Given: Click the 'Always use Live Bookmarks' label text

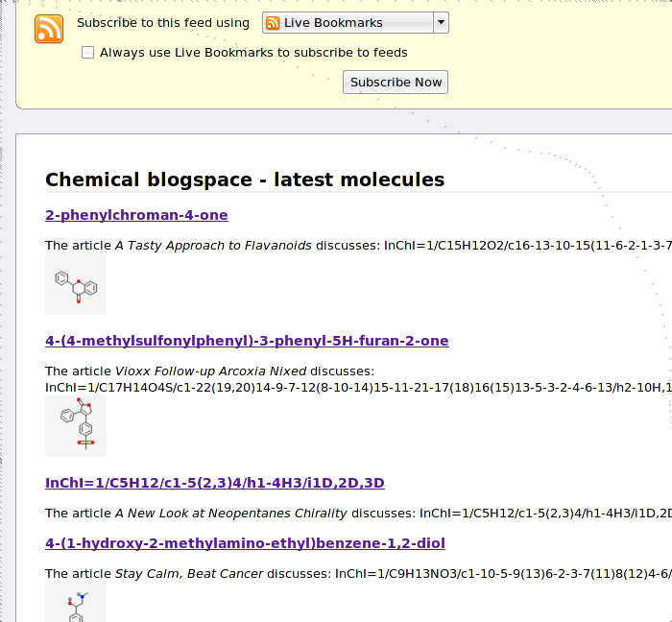Looking at the screenshot, I should point(253,53).
